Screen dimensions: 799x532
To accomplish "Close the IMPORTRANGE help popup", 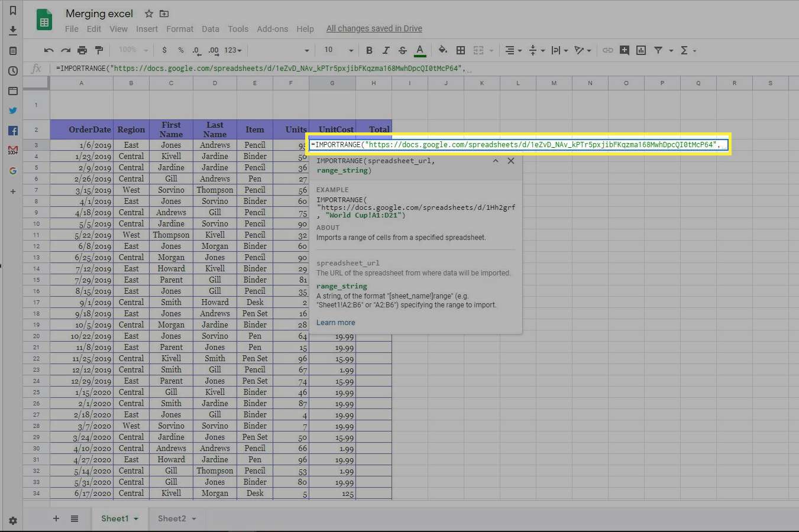I will pyautogui.click(x=511, y=161).
